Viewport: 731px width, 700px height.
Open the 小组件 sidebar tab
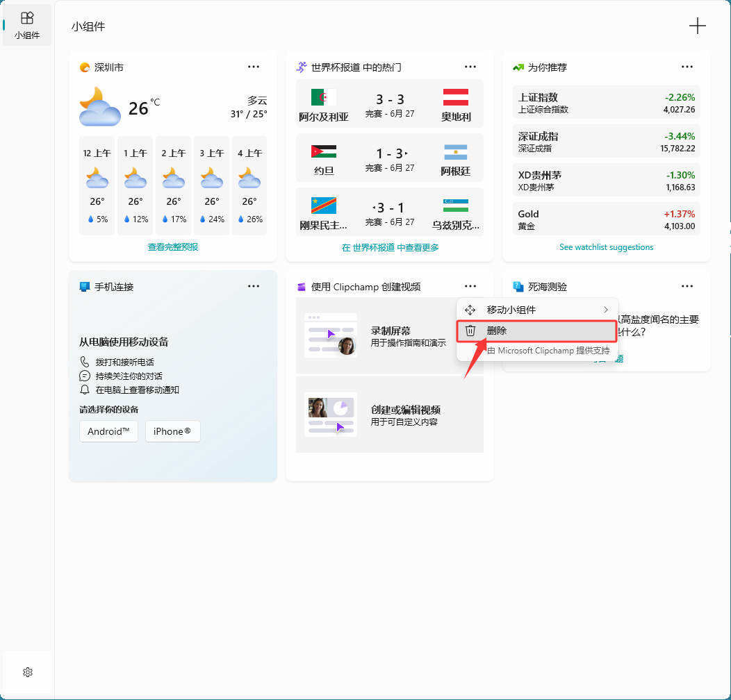click(27, 25)
